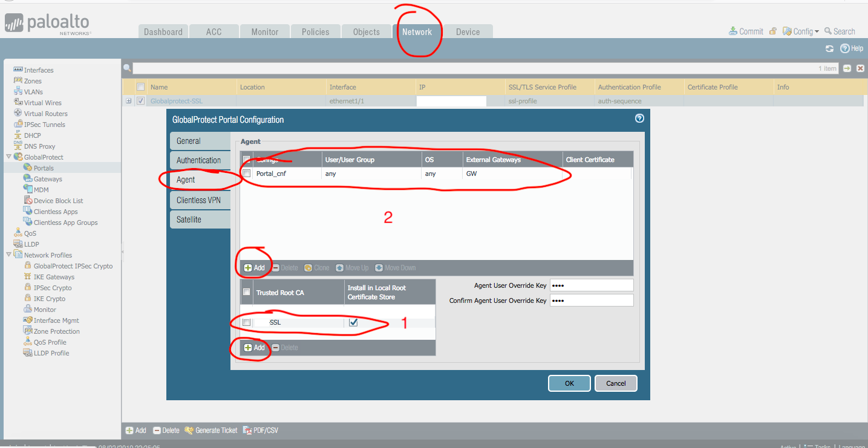Screen dimensions: 868x448
Task: Click OK to save portal configuration
Action: [569, 383]
